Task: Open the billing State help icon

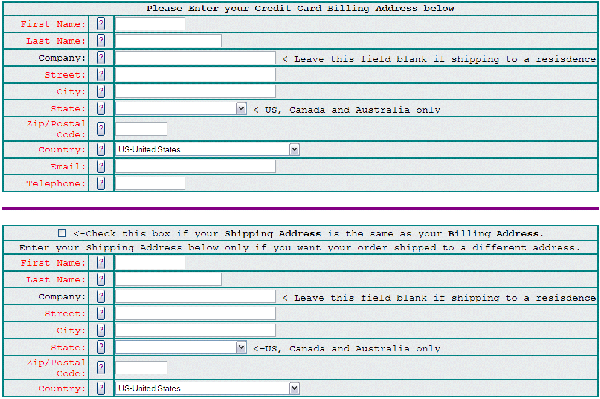Action: pyautogui.click(x=101, y=108)
